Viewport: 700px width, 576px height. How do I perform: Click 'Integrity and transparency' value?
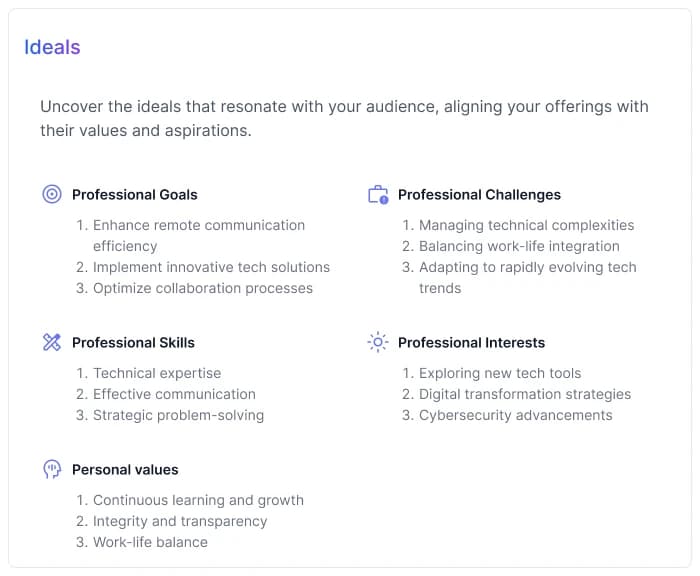coord(180,521)
